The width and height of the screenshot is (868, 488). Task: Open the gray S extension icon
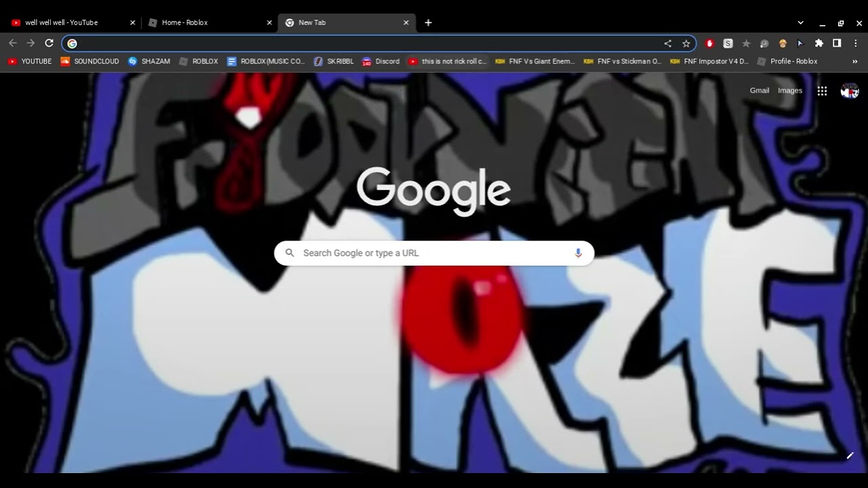(728, 43)
